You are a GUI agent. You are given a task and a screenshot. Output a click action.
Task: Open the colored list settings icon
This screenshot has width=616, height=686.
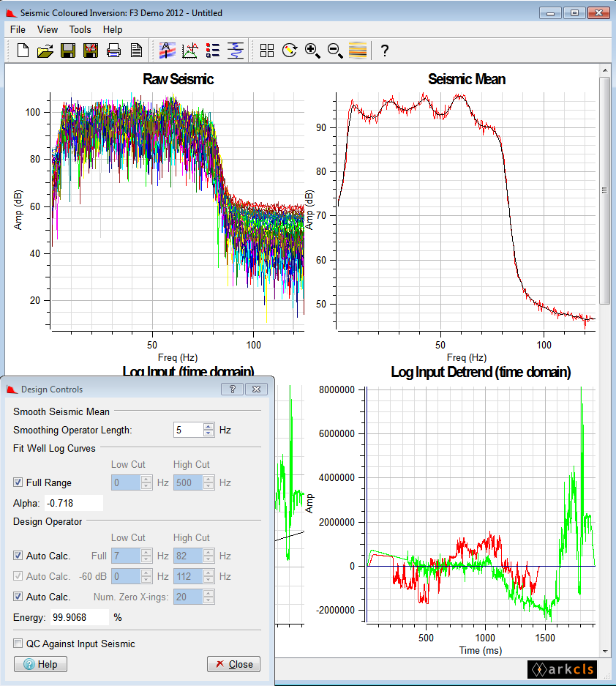click(213, 51)
